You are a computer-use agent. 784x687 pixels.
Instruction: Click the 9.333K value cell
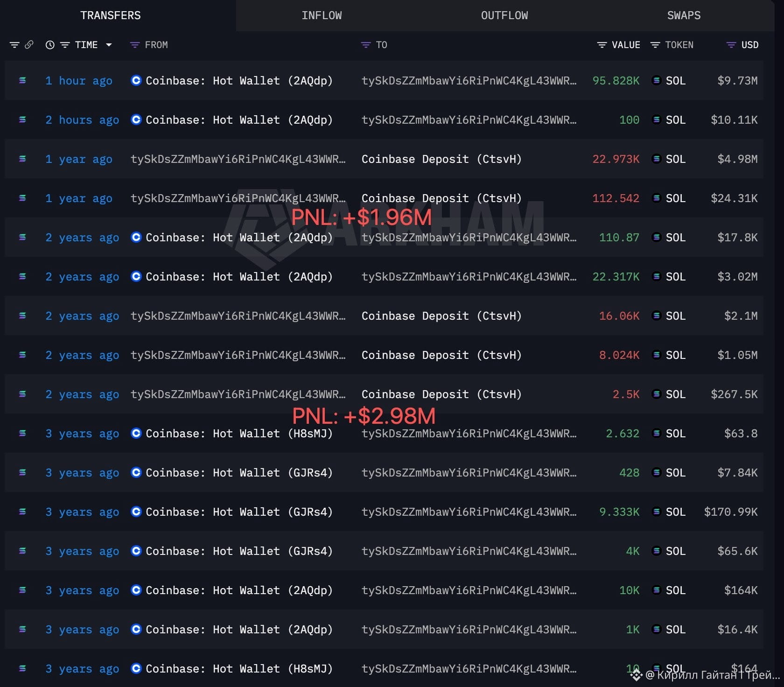coord(619,512)
